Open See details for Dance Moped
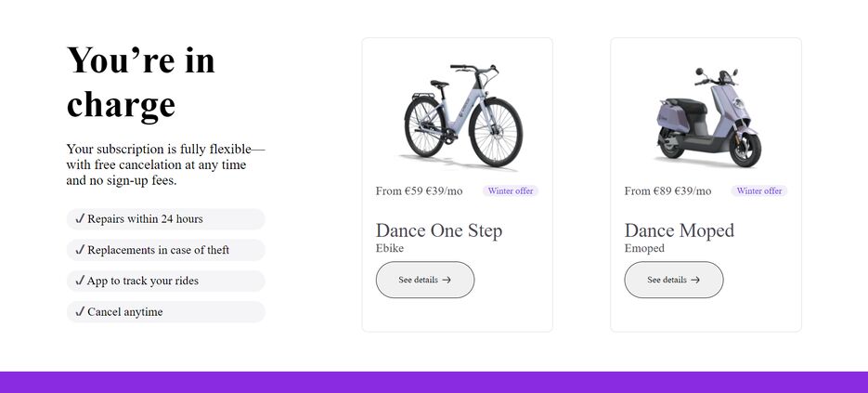Screen dimensions: 868x393 [x=674, y=280]
